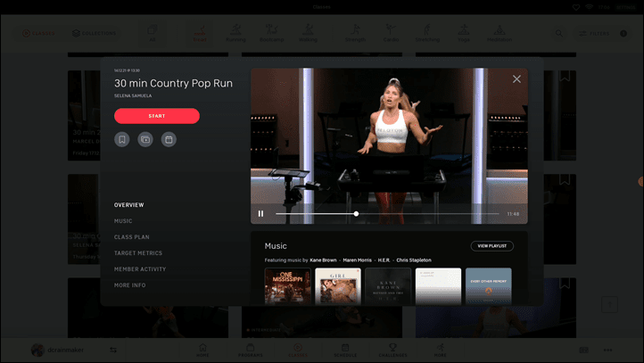Screen dimensions: 644x363
Task: Go to Challenges in the bottom navigation
Action: [x=393, y=350]
